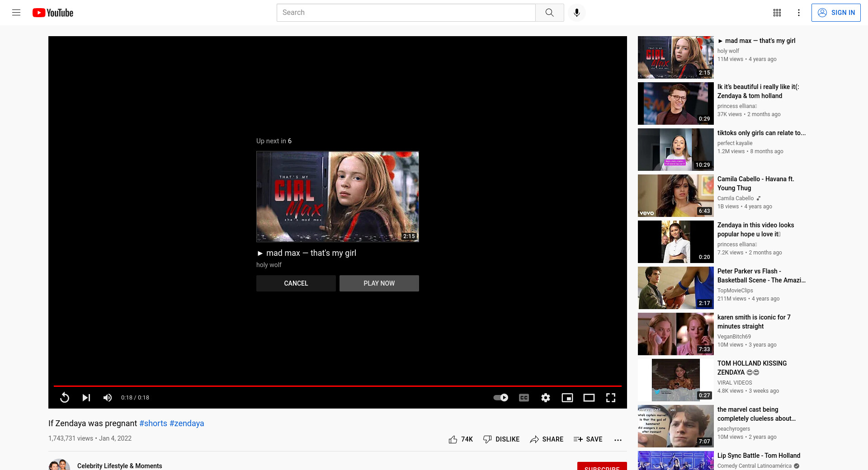Click the DISLIKE button
This screenshot has height=470, width=868.
click(501, 439)
